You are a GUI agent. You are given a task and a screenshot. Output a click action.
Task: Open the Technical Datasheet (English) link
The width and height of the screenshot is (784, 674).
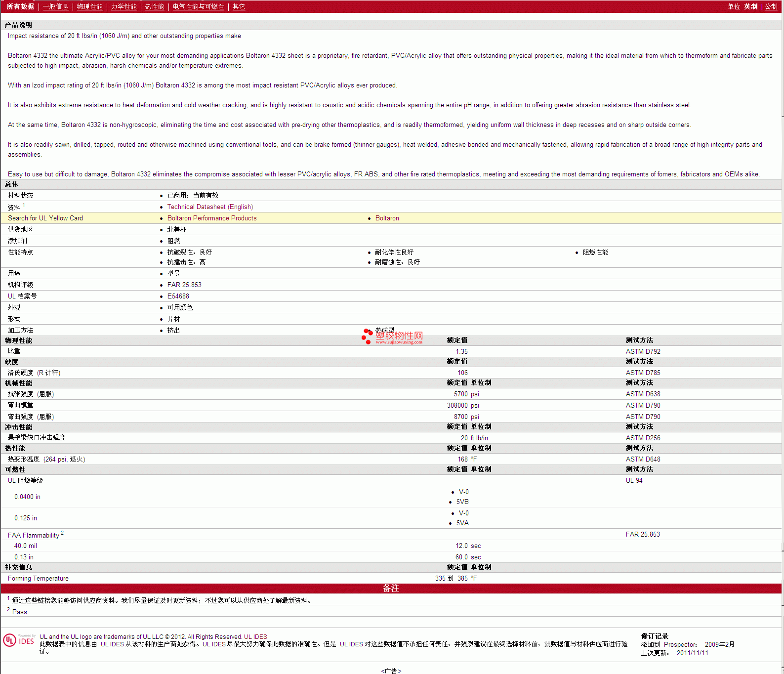click(x=210, y=207)
